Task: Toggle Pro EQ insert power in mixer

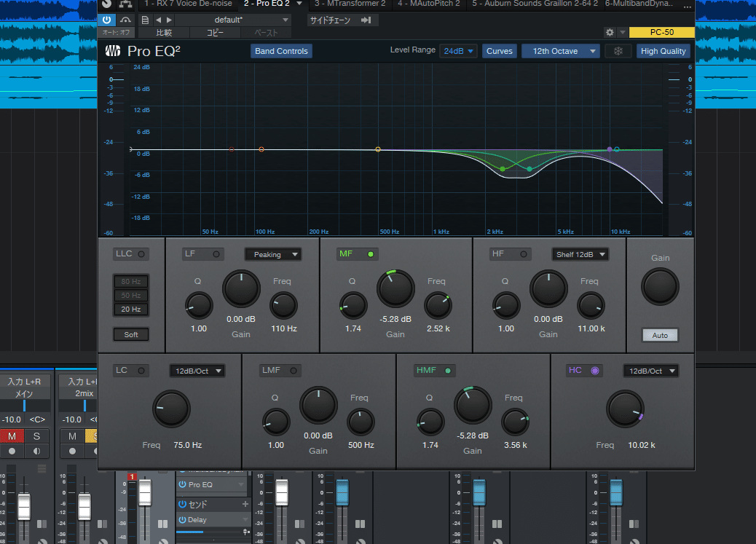Action: 183,485
